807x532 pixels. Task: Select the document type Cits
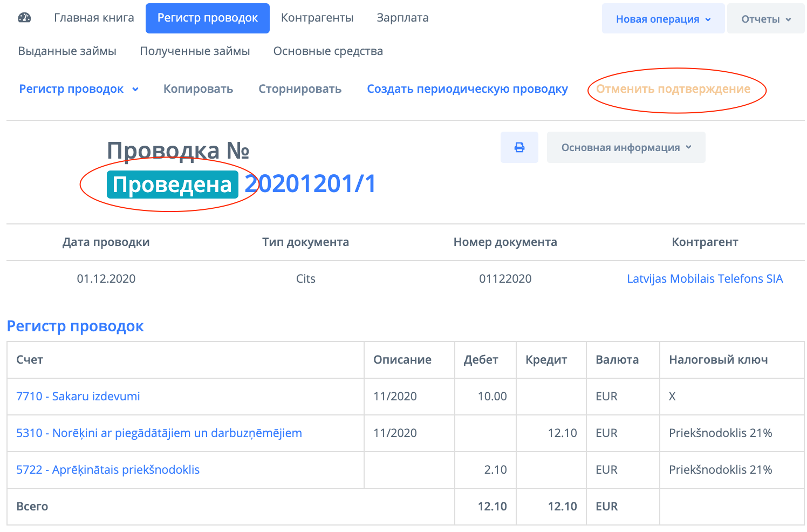(x=306, y=279)
